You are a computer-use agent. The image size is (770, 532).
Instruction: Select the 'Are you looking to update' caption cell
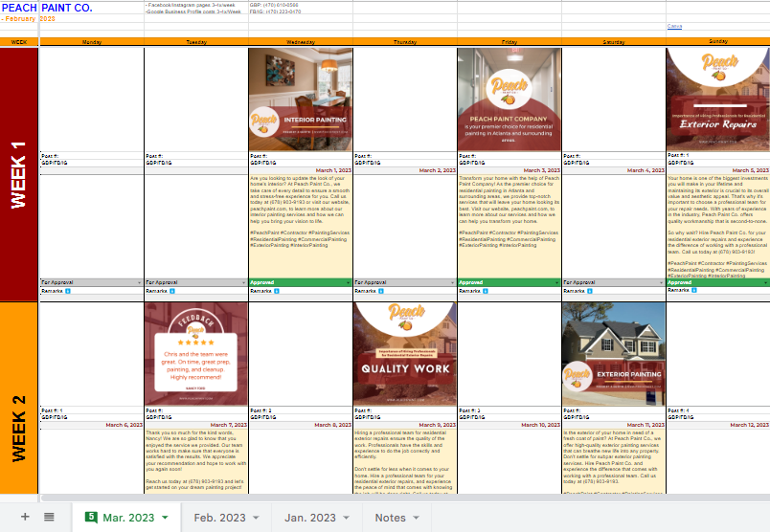(x=301, y=226)
